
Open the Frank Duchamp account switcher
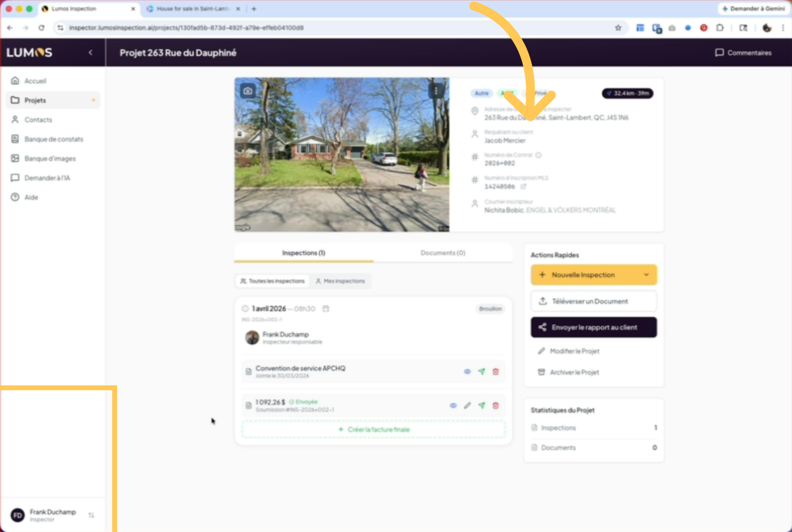(91, 515)
